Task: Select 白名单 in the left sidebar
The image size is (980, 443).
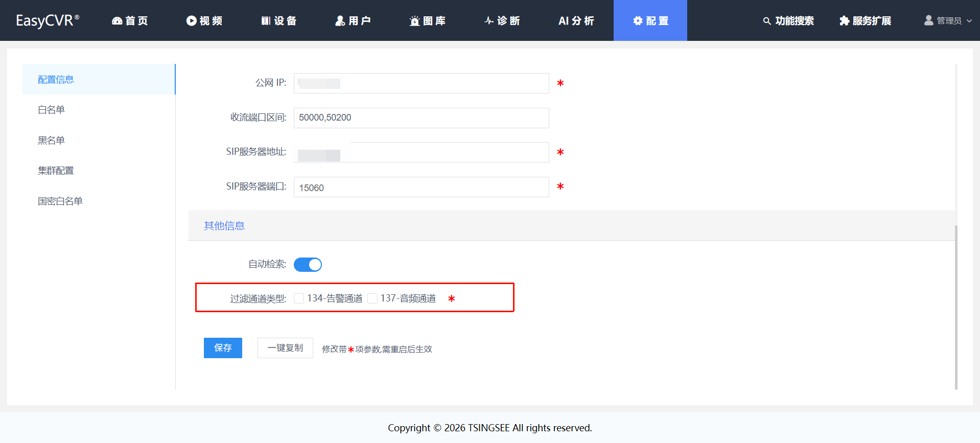Action: [52, 110]
